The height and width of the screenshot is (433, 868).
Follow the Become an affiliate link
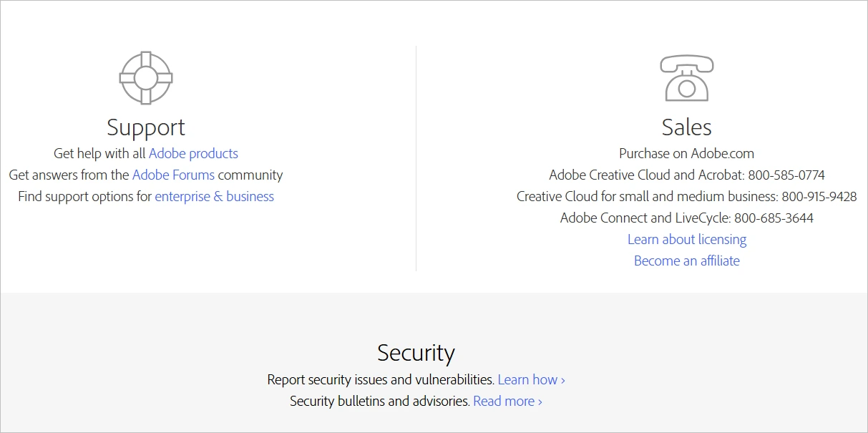tap(687, 261)
